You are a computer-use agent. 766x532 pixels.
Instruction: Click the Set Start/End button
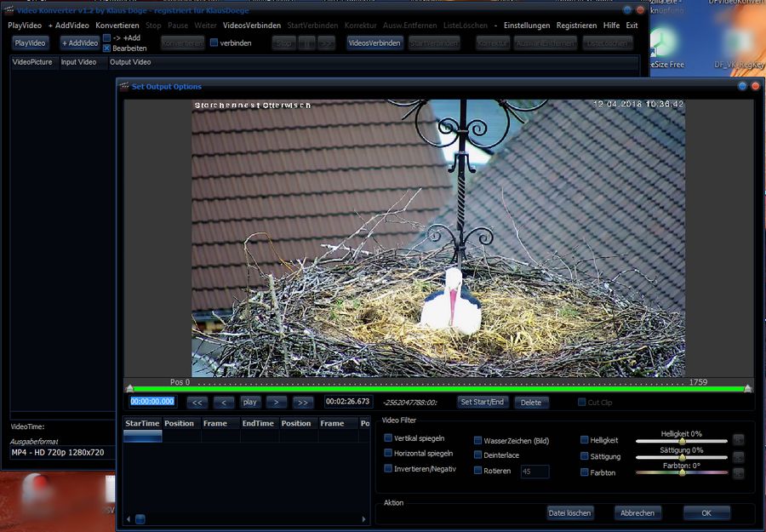[x=482, y=402]
